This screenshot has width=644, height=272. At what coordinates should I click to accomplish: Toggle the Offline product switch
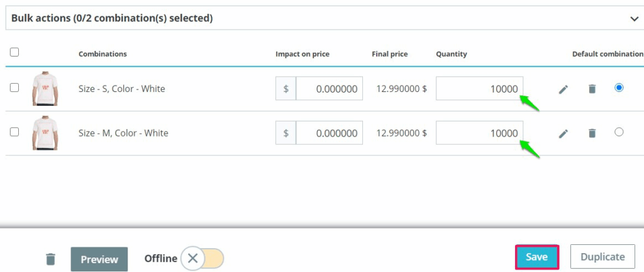click(202, 258)
